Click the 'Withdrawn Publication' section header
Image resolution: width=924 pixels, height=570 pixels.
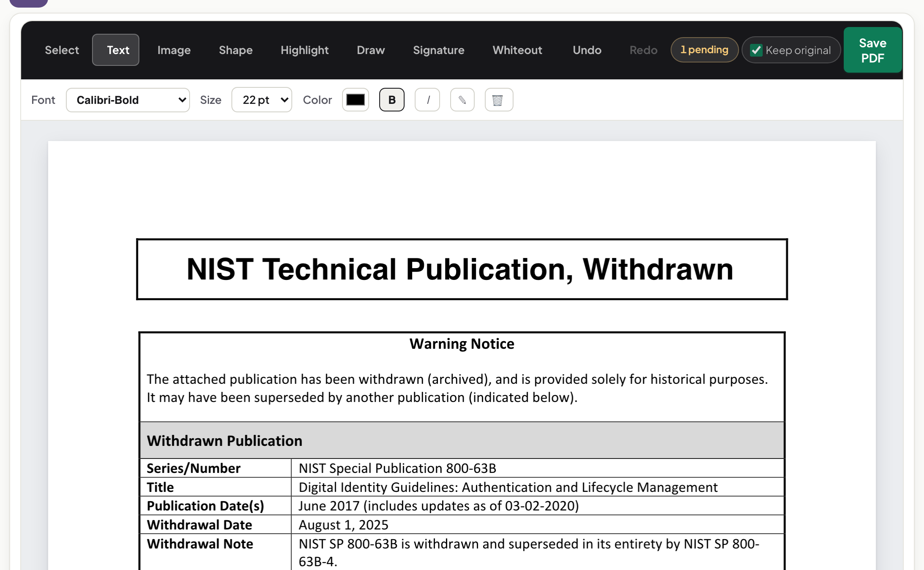[x=225, y=441]
